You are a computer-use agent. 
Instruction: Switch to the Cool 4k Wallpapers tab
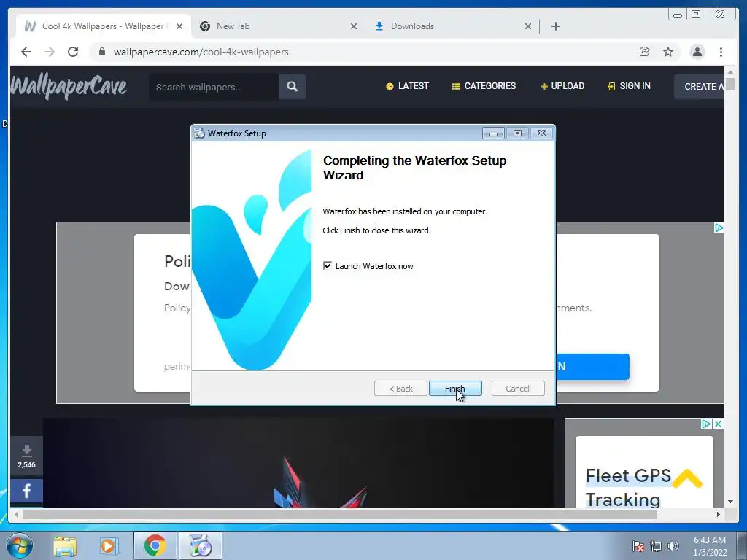[102, 26]
